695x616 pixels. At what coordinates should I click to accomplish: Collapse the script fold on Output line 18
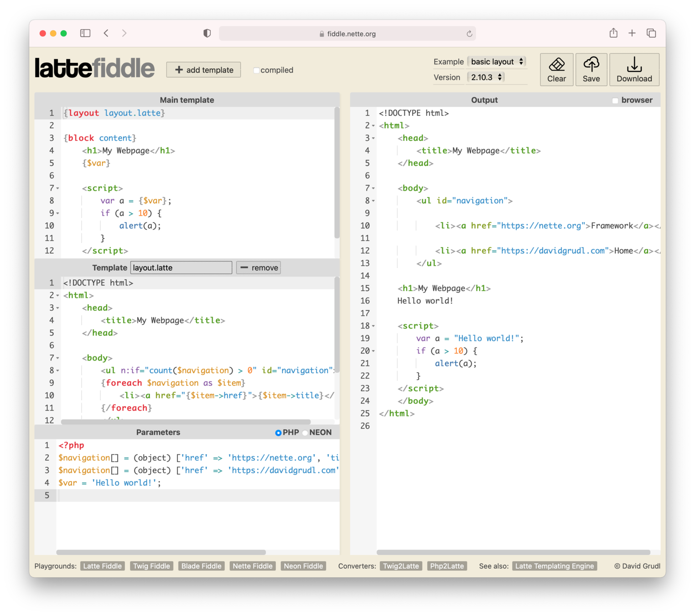373,326
